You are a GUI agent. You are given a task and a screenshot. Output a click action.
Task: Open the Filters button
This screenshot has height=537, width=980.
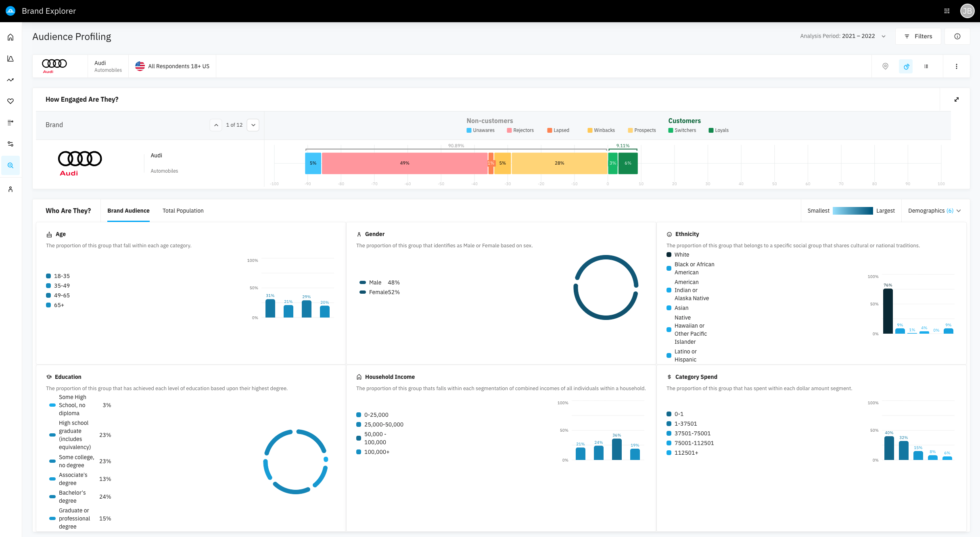[x=918, y=36]
